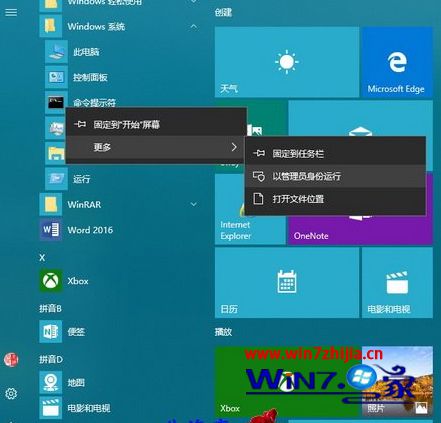This screenshot has width=441, height=423.
Task: Open the 天气 weather tile
Action: pyautogui.click(x=287, y=62)
